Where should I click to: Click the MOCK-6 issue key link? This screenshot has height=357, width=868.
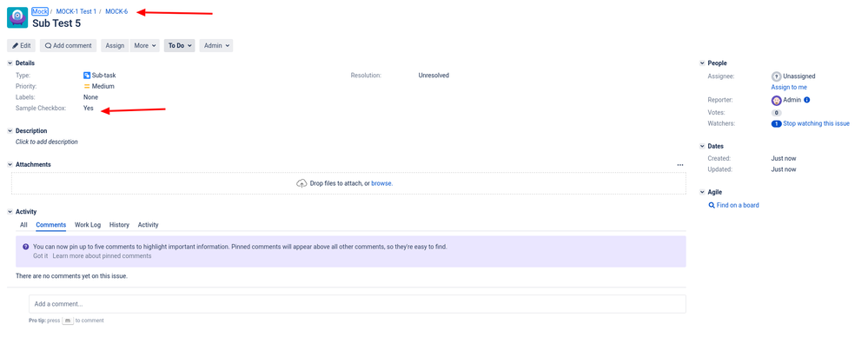pos(116,11)
